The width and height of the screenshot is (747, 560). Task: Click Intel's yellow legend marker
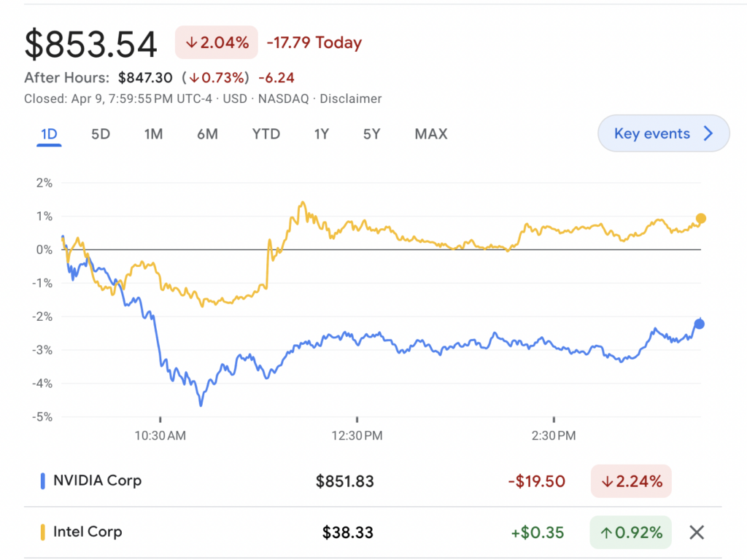click(42, 532)
